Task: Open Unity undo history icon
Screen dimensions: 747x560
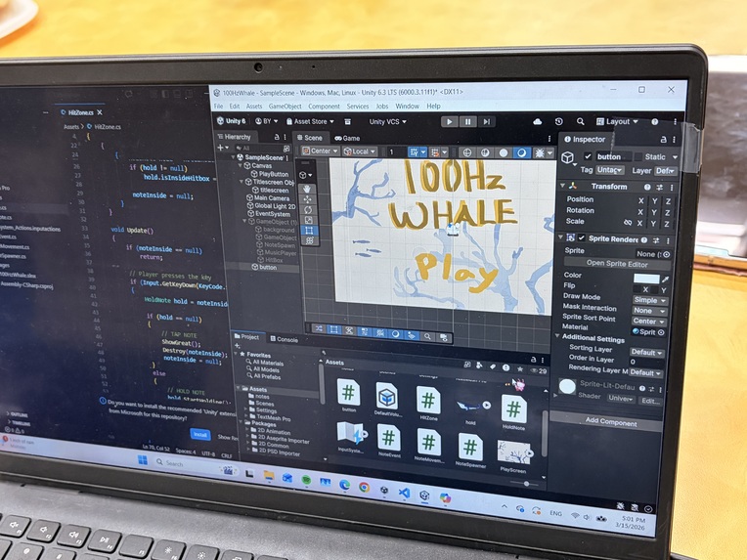Action: tap(559, 122)
